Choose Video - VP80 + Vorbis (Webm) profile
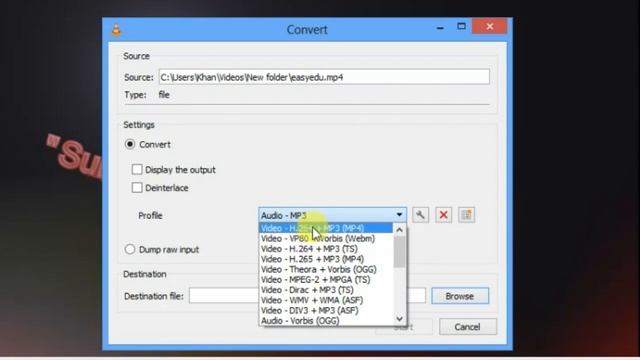640x360 pixels. [x=326, y=238]
